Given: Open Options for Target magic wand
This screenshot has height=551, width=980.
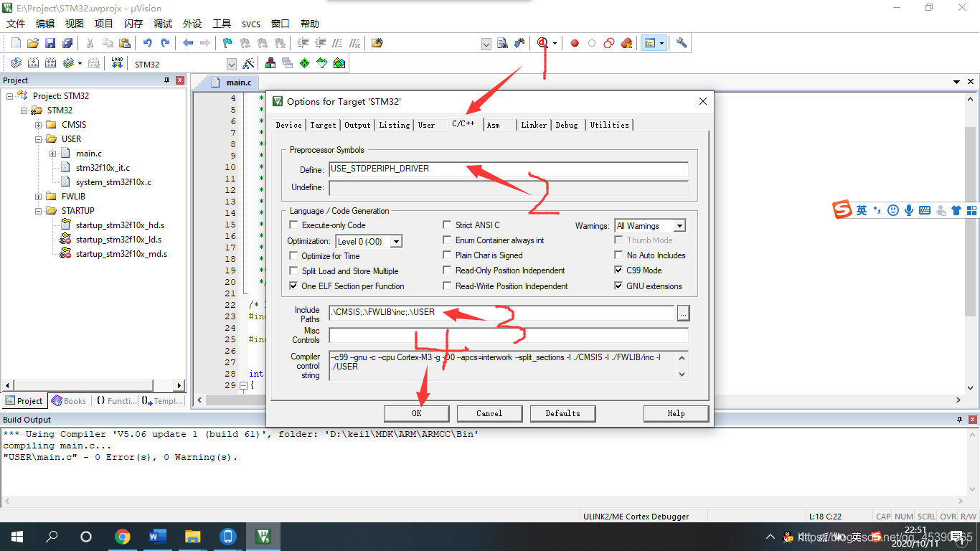Looking at the screenshot, I should pos(248,63).
